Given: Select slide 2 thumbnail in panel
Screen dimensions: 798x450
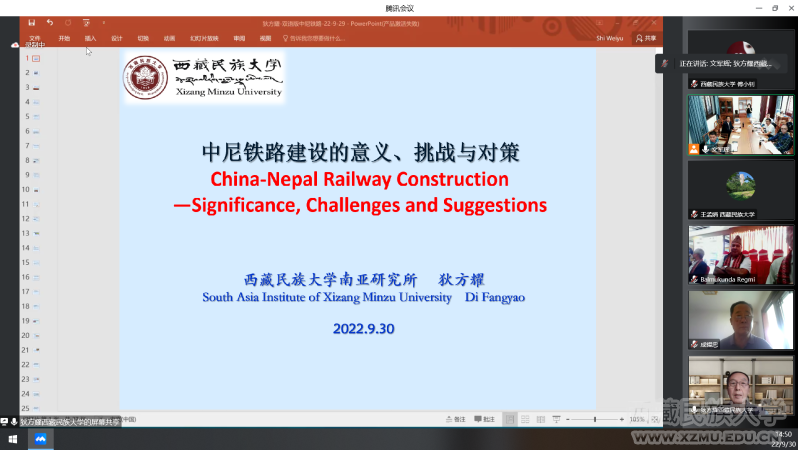Looking at the screenshot, I should 36,73.
